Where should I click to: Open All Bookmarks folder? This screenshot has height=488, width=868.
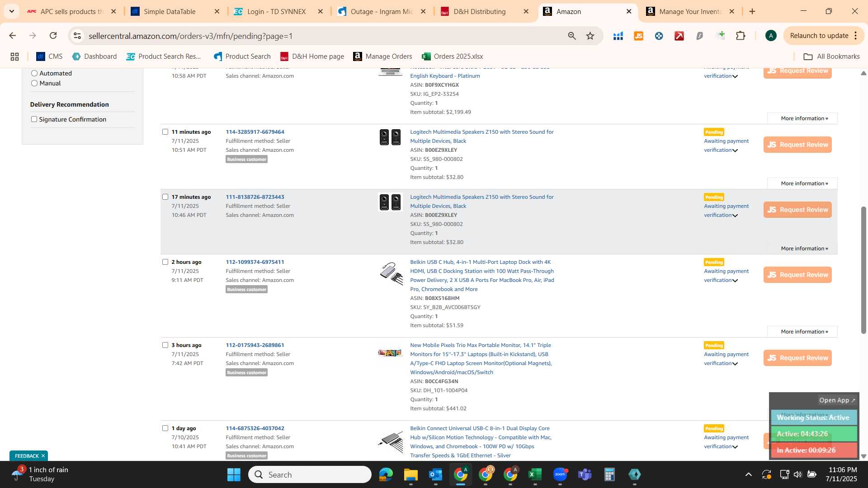[832, 56]
